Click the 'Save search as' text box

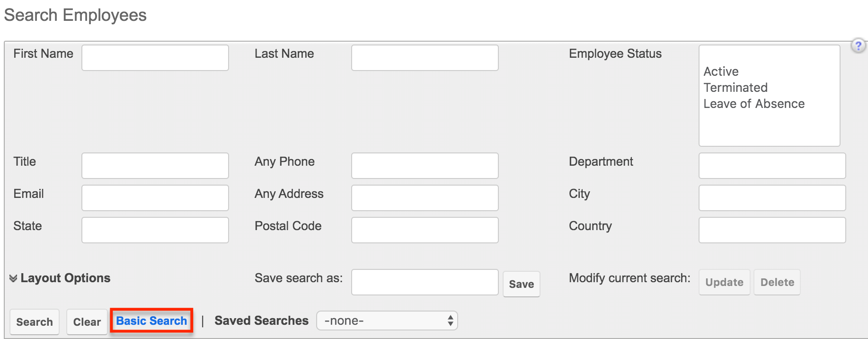coord(424,282)
